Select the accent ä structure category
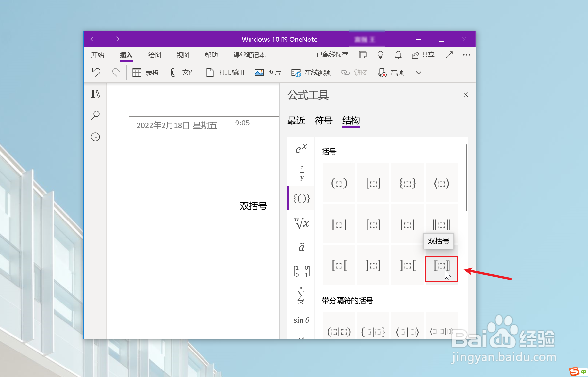The width and height of the screenshot is (588, 377). click(x=301, y=247)
